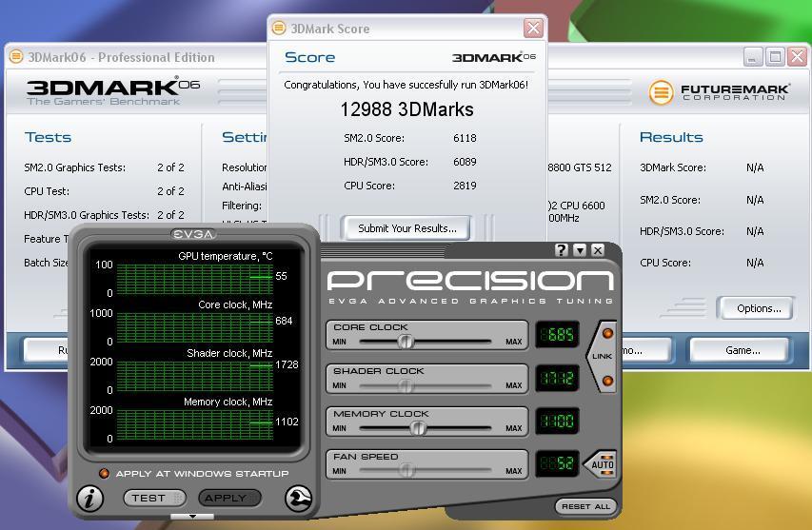Image resolution: width=812 pixels, height=530 pixels.
Task: Open Precision settings wrench icon
Action: point(298,498)
